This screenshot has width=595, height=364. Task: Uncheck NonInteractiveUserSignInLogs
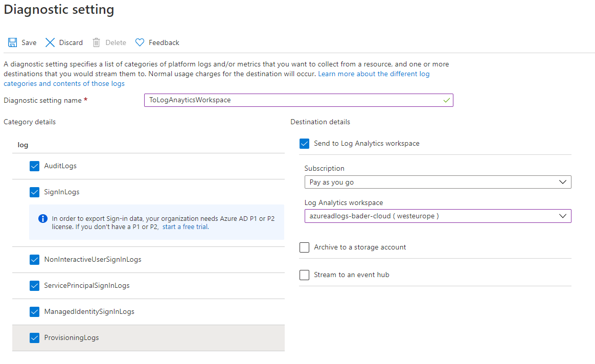[34, 259]
